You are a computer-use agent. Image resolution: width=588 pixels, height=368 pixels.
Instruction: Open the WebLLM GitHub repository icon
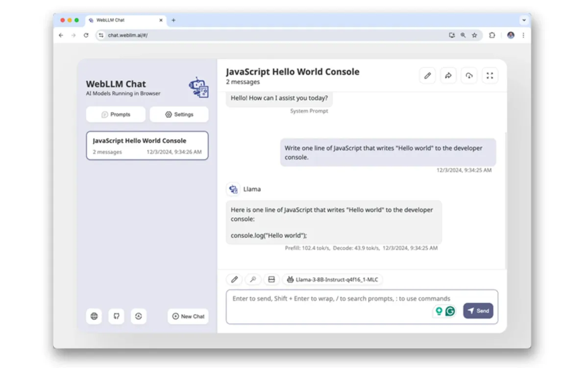tap(116, 316)
